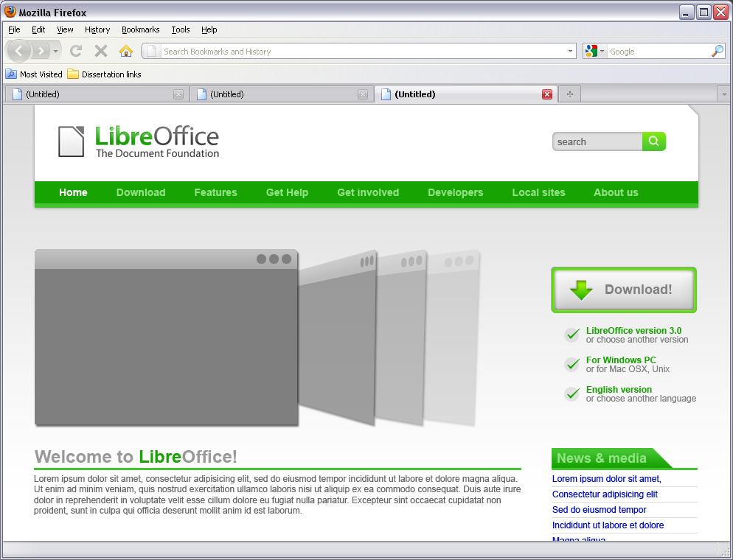Open the list all tabs dropdown
Screen dimensions: 733x560
724,94
